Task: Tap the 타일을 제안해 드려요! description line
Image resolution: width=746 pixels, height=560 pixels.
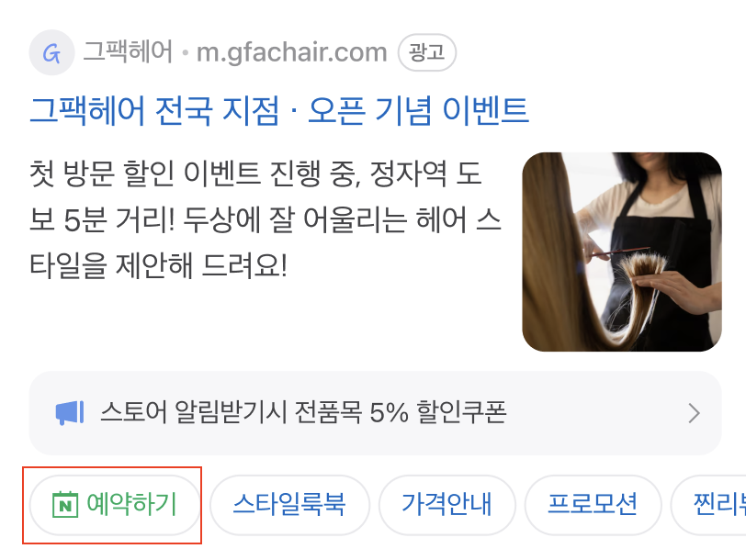Action: pos(158,265)
